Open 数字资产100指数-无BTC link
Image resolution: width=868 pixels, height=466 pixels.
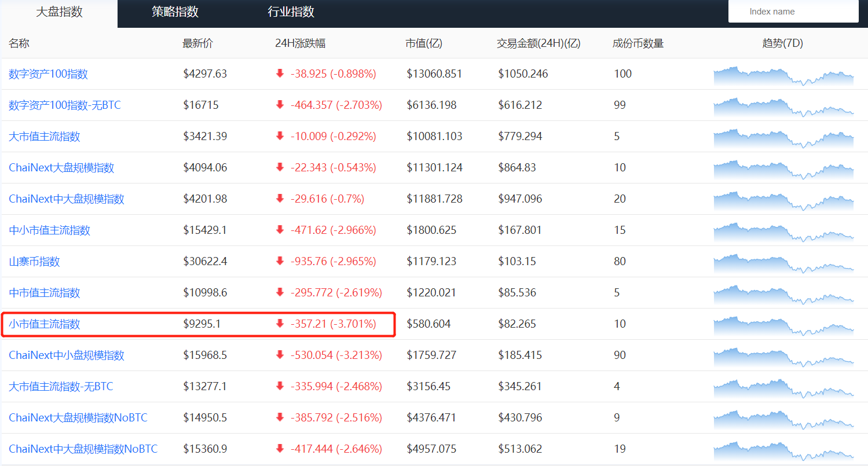(x=65, y=105)
